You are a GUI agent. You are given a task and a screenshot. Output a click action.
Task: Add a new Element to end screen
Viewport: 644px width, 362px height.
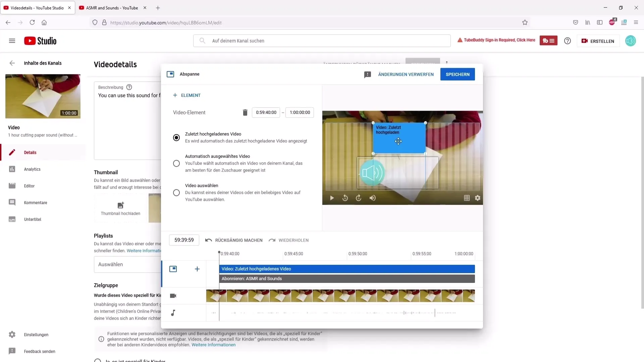pyautogui.click(x=186, y=96)
